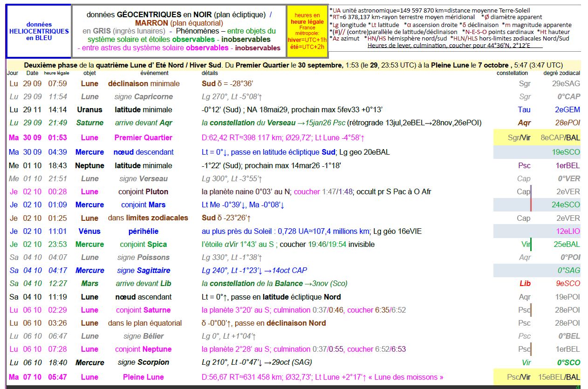Click the "heure légale" column header
The height and width of the screenshot is (389, 588).
point(56,73)
